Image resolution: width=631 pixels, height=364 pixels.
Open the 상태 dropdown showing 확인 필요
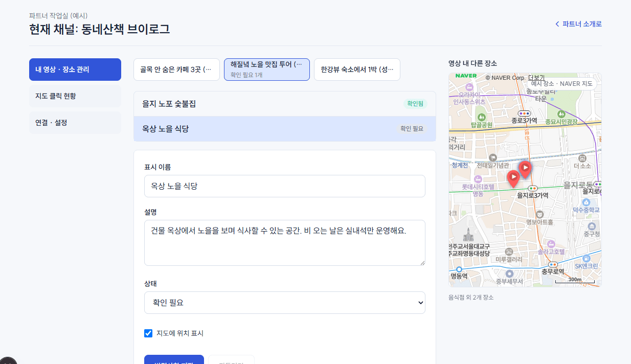pos(285,303)
